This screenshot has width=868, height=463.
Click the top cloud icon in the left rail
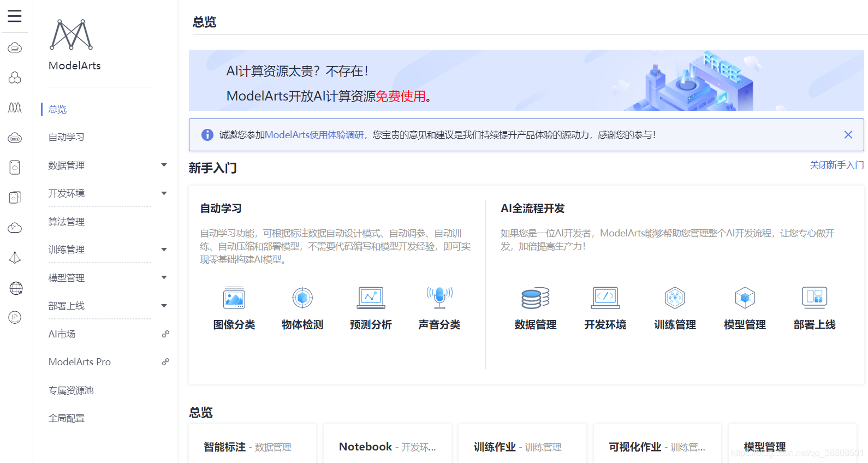(x=15, y=48)
